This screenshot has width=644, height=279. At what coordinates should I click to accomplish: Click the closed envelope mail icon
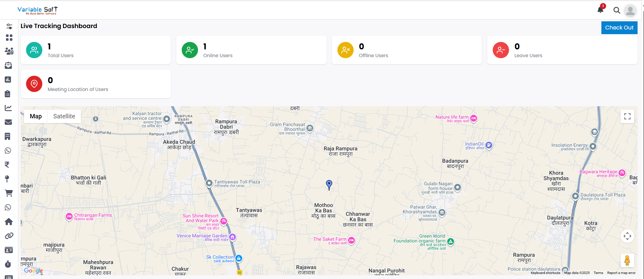coord(8,122)
